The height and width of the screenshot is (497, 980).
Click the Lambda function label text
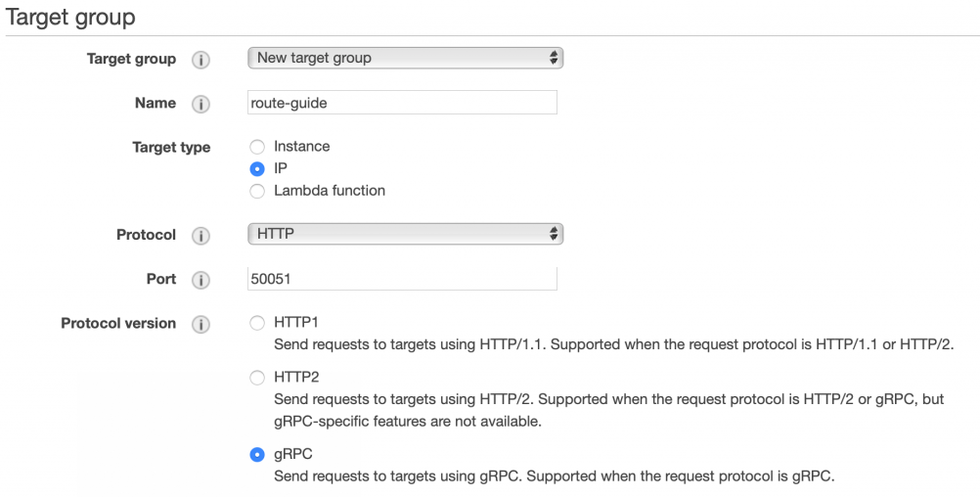pos(329,191)
